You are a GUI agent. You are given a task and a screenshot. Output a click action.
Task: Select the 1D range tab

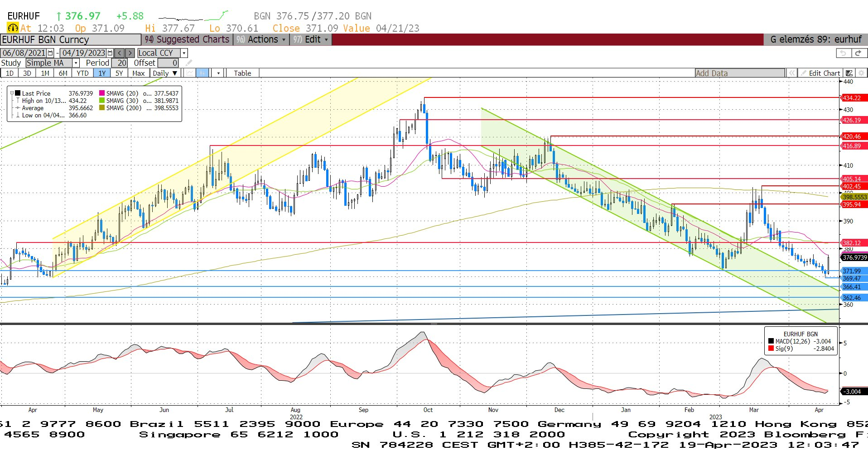10,73
